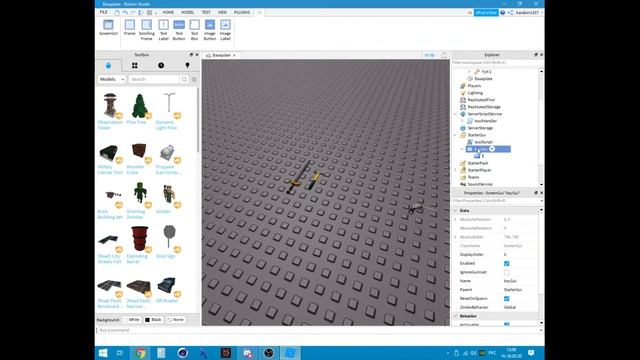Screen dimensions: 640x360
Task: Toggle the Enabled property checkbox
Action: point(507,263)
